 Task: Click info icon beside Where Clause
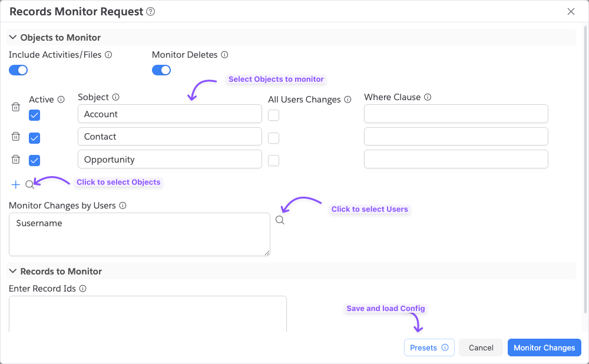click(x=428, y=97)
